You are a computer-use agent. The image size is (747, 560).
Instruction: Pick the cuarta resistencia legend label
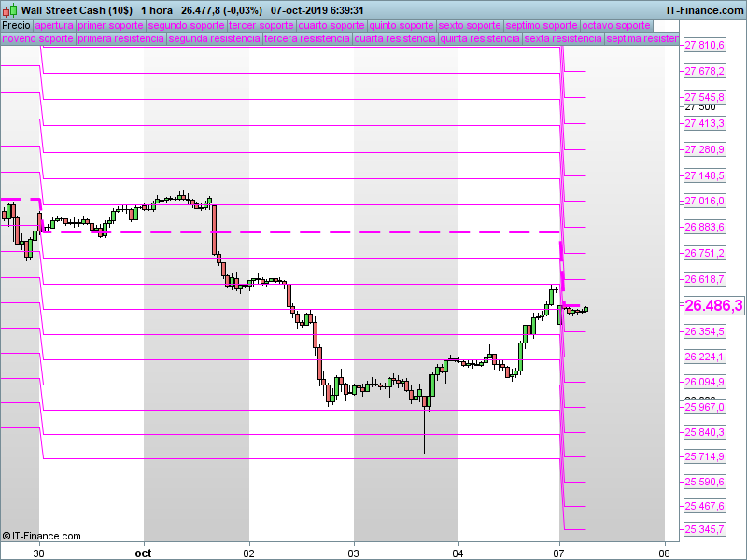tap(395, 38)
